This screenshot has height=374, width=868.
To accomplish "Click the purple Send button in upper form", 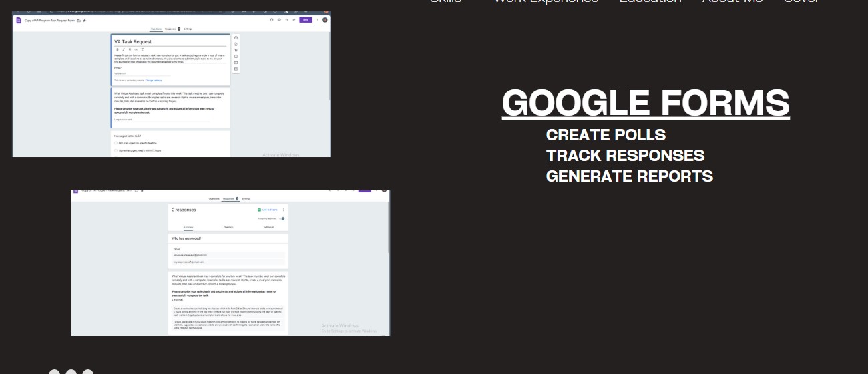I will (306, 20).
